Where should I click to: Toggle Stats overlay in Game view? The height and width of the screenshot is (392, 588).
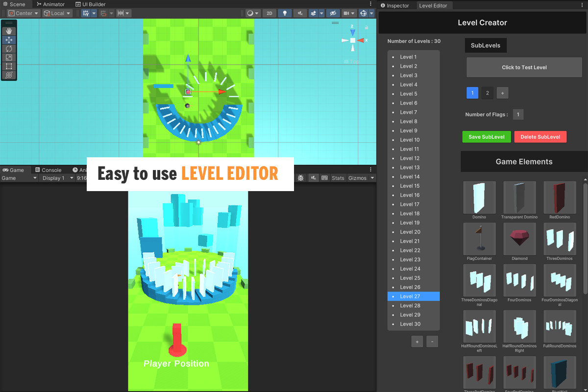point(338,178)
